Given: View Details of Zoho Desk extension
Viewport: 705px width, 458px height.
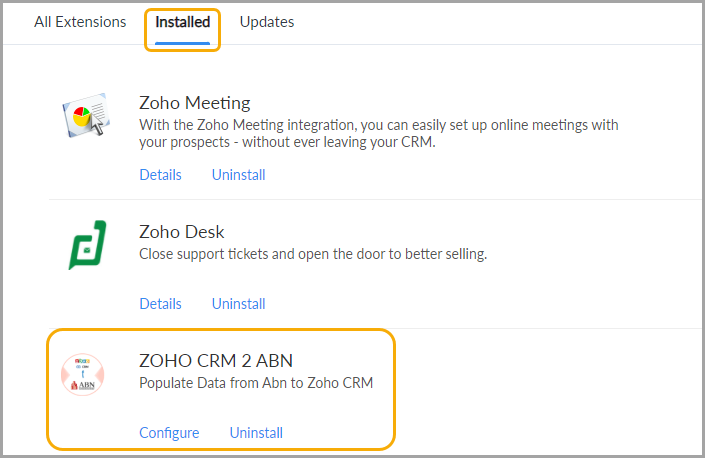Looking at the screenshot, I should [161, 303].
